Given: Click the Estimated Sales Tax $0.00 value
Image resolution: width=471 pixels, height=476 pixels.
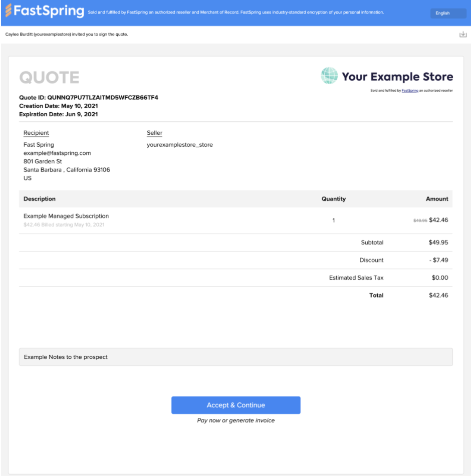Looking at the screenshot, I should coord(440,278).
